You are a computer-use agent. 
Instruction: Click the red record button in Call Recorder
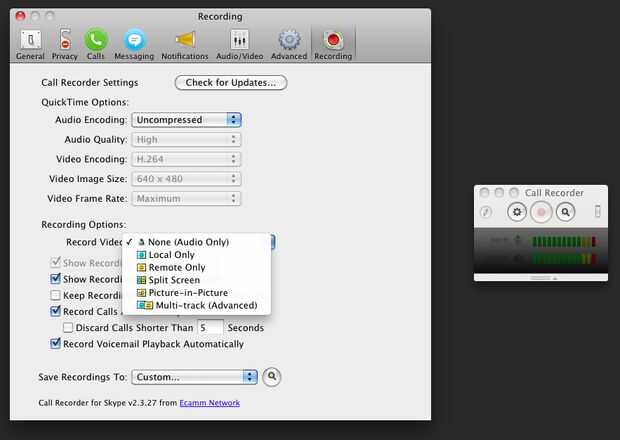tap(541, 212)
